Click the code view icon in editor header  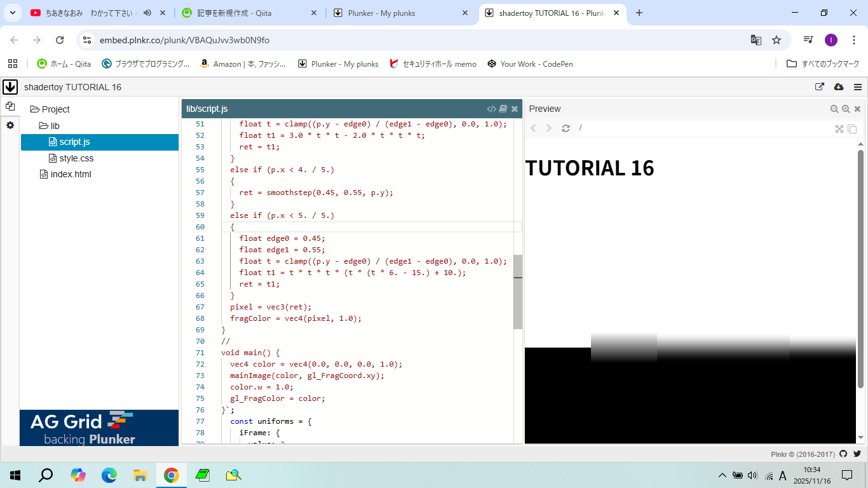tap(491, 109)
